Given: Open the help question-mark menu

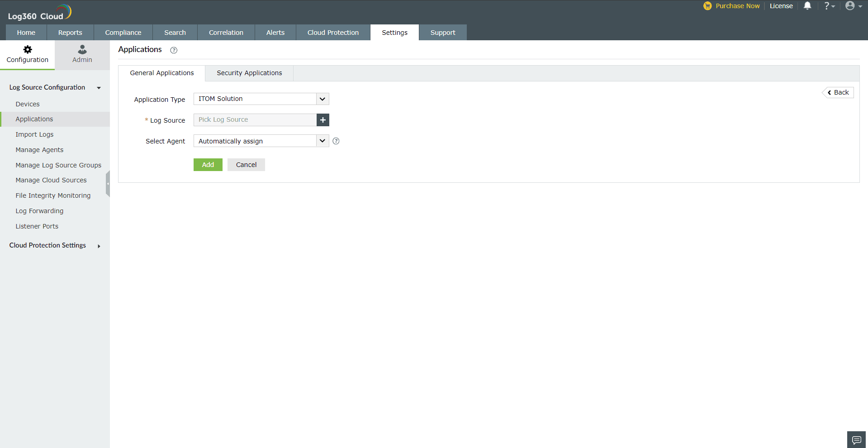Looking at the screenshot, I should tap(829, 6).
